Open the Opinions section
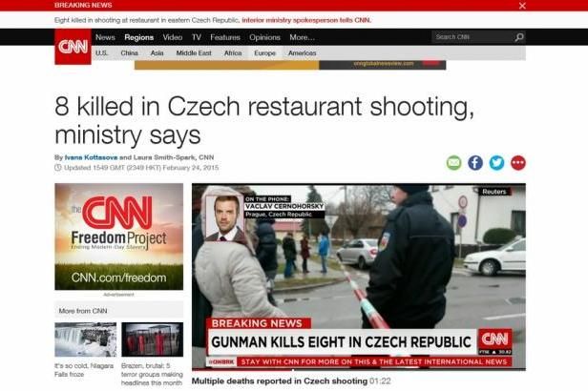This screenshot has width=588, height=391. coord(264,37)
